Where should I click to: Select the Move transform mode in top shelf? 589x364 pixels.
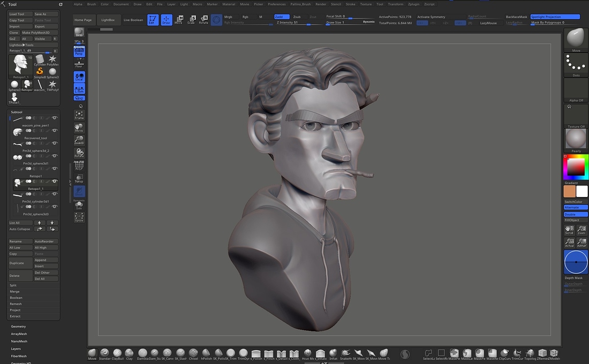(x=178, y=20)
